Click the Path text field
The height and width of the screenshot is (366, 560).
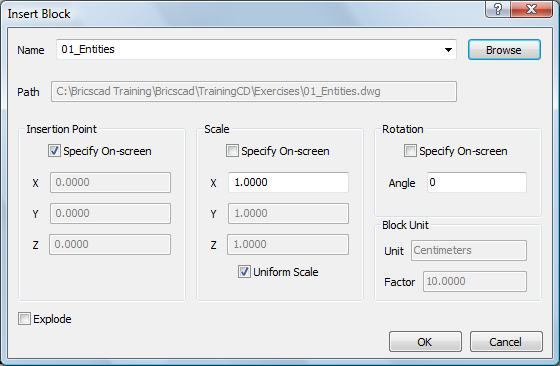pyautogui.click(x=254, y=91)
